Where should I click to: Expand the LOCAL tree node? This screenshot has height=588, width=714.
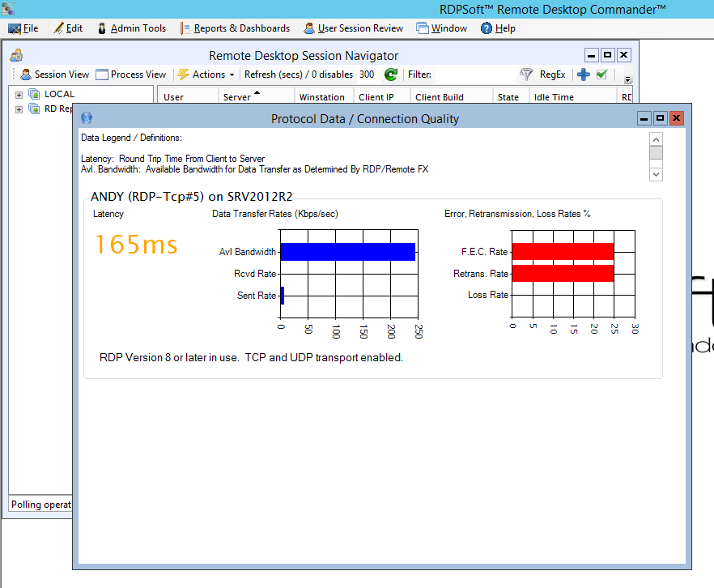pos(19,94)
